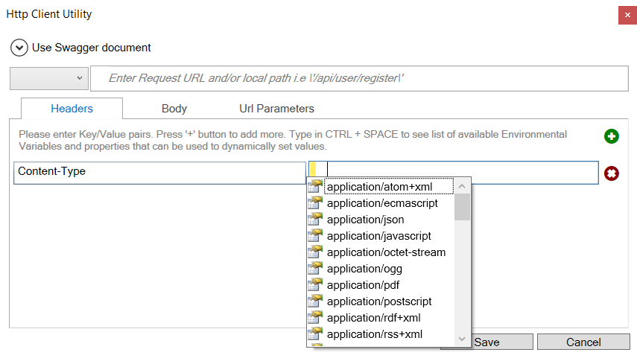The image size is (637, 364).
Task: Click the icon next to application/rss+xml
Action: tap(315, 334)
